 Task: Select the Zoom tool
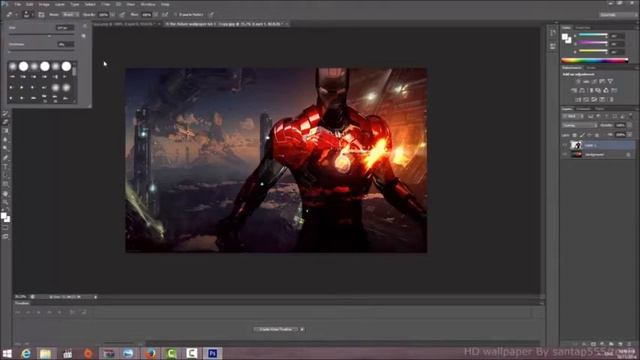point(5,202)
